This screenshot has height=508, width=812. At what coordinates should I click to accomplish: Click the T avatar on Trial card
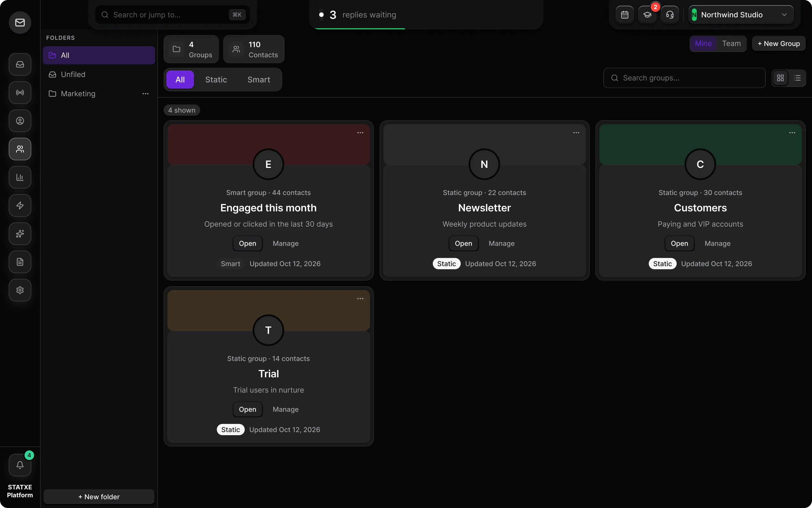click(x=268, y=330)
